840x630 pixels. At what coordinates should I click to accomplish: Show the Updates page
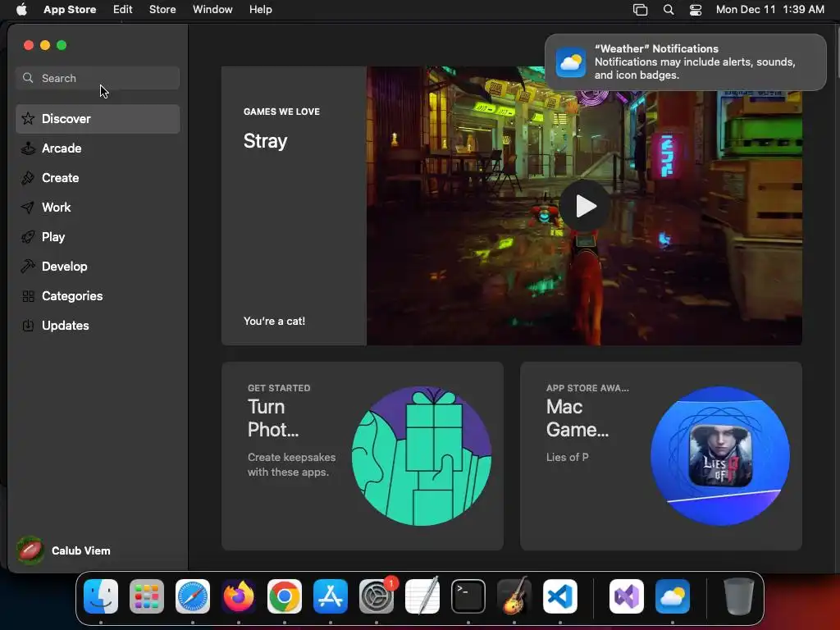click(98, 325)
